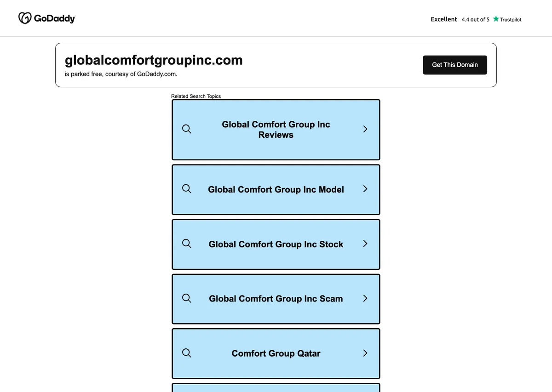Click the globalcomfortgroupinc.com domain heading
552x392 pixels.
click(154, 60)
